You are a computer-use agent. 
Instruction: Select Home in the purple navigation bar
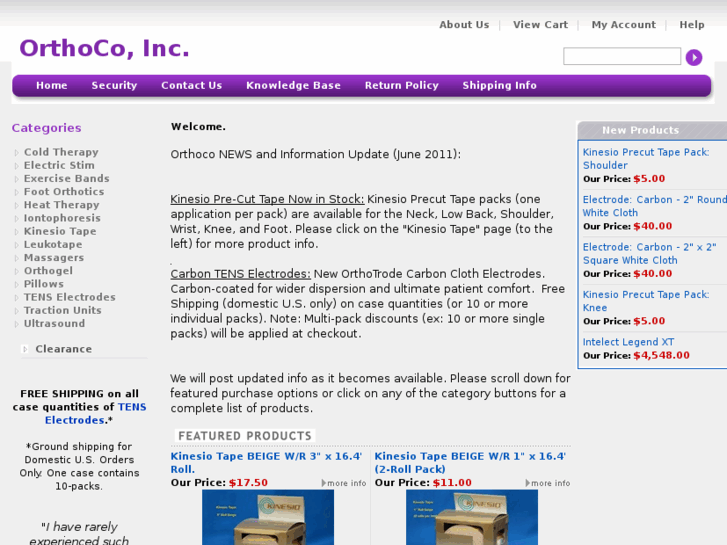pos(51,85)
